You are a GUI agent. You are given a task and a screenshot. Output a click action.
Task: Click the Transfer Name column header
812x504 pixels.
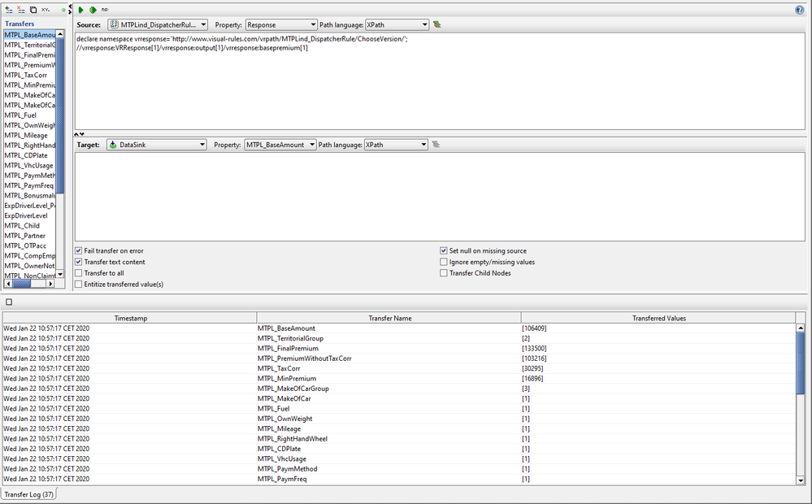(389, 318)
